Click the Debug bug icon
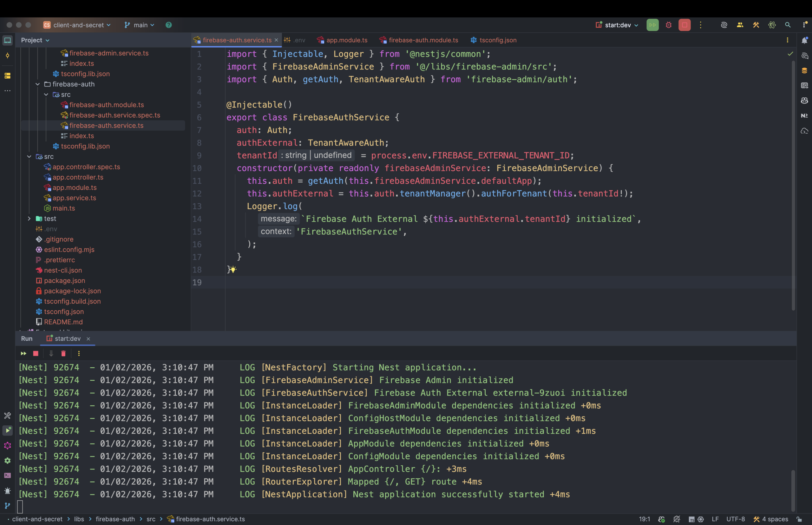812x525 pixels. click(x=669, y=25)
